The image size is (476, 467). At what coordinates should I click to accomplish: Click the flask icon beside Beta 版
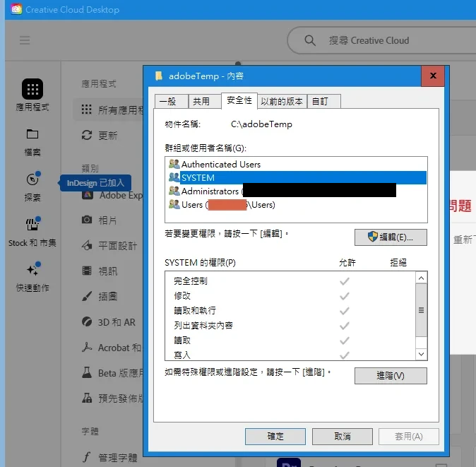coord(87,372)
